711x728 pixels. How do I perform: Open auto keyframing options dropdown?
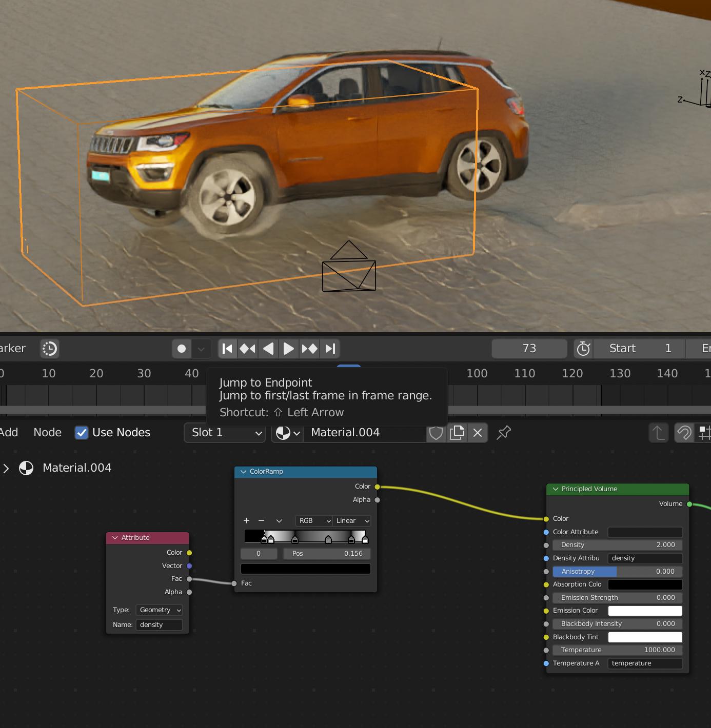201,349
